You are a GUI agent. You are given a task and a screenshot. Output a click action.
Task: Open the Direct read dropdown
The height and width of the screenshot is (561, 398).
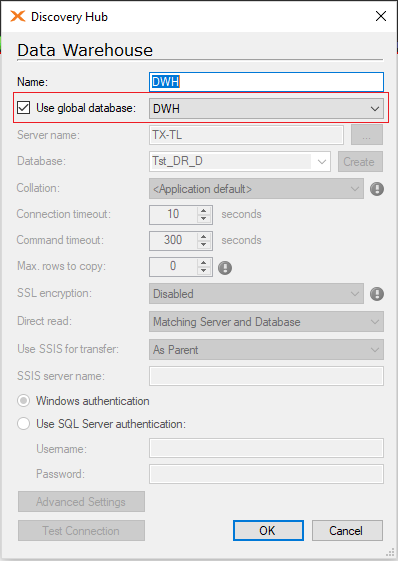(x=266, y=321)
